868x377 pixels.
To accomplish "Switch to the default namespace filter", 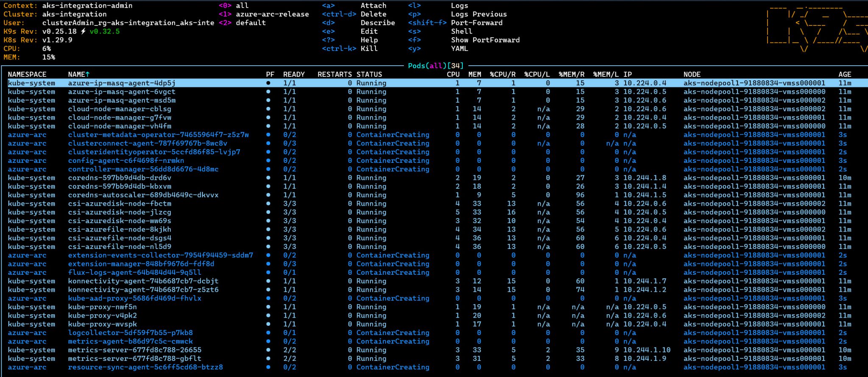I will 250,23.
